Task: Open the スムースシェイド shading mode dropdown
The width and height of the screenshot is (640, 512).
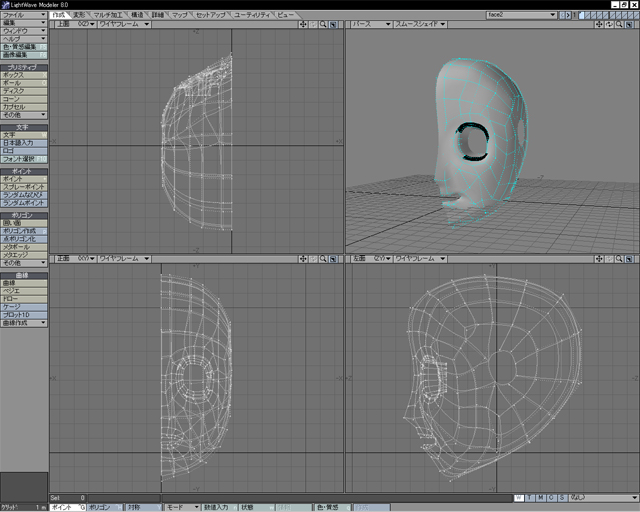Action: coord(422,24)
